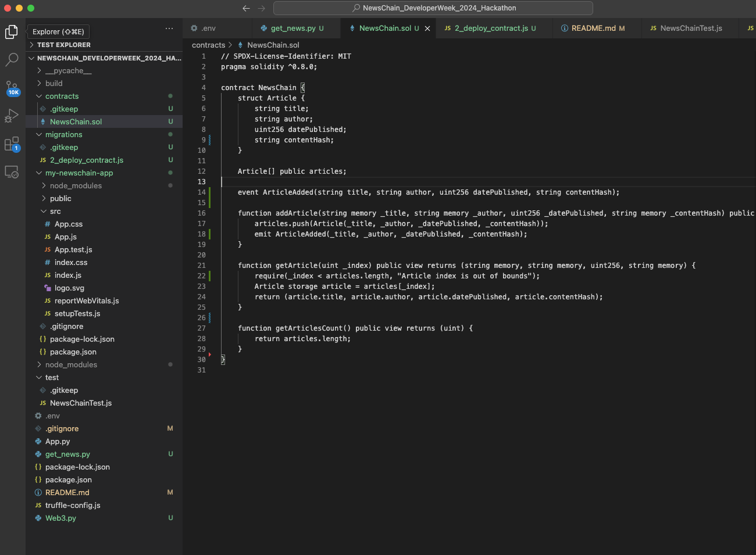
Task: Open Web3.py from the explorer
Action: click(x=60, y=518)
